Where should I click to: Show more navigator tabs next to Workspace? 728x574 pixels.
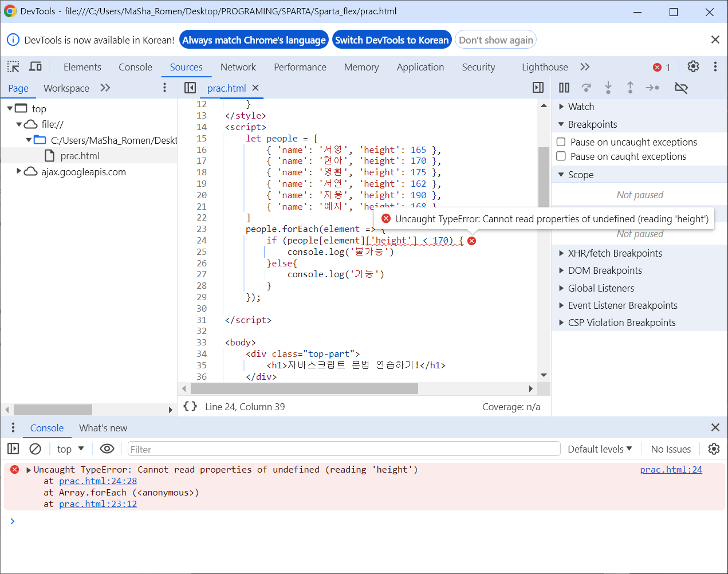point(105,88)
